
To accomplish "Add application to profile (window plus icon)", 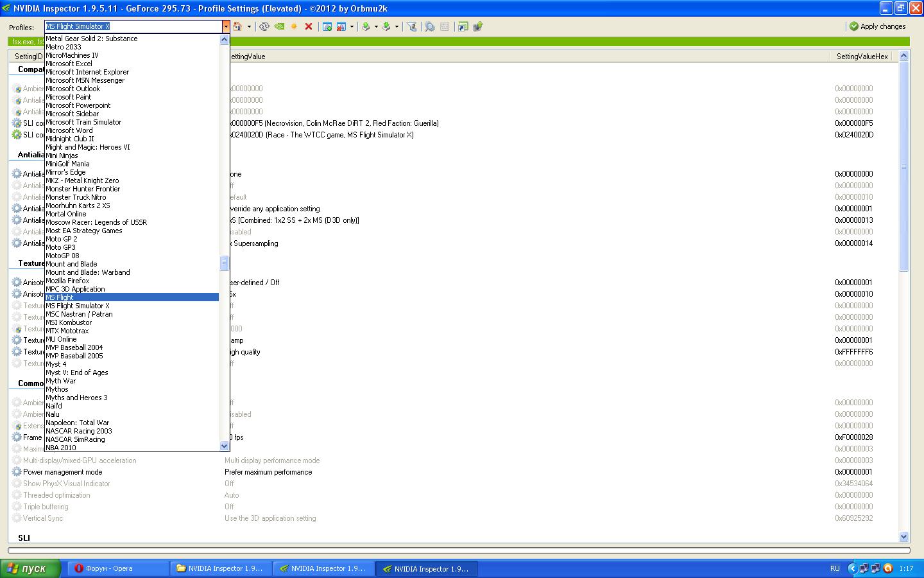I will click(x=327, y=26).
